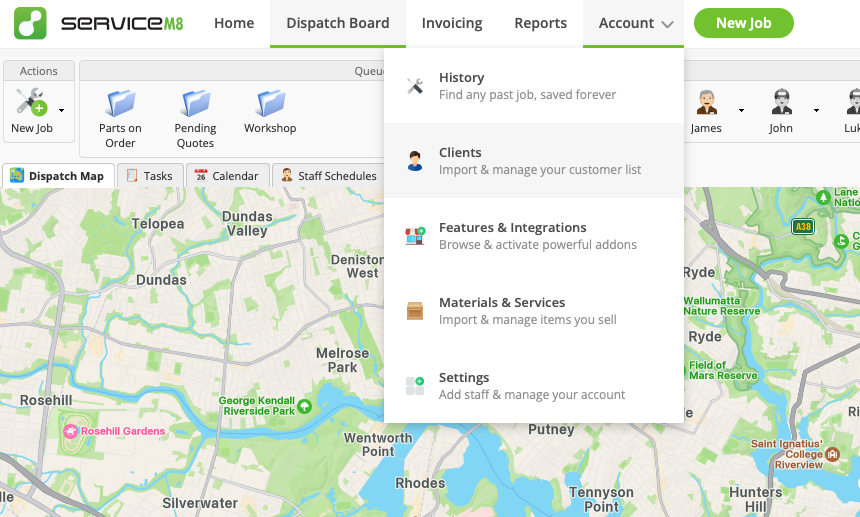Click the Rhodes map label
The image size is (860, 517).
[x=420, y=483]
